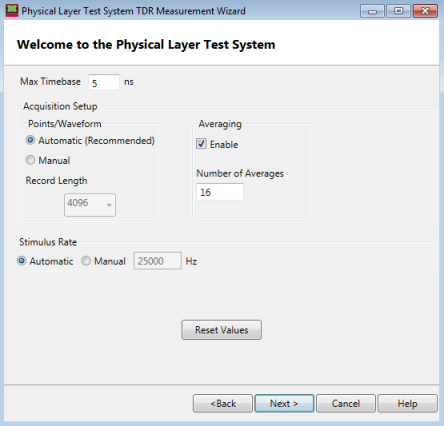Minimize the wizard window

point(372,11)
